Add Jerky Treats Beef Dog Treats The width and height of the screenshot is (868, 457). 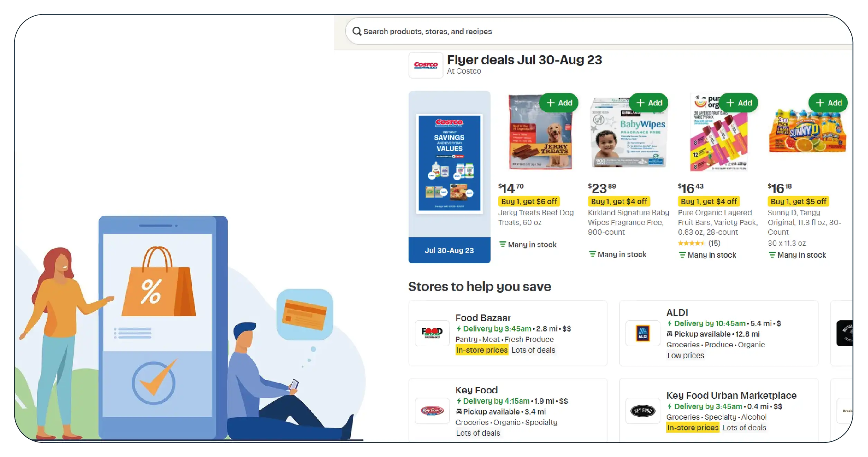559,103
